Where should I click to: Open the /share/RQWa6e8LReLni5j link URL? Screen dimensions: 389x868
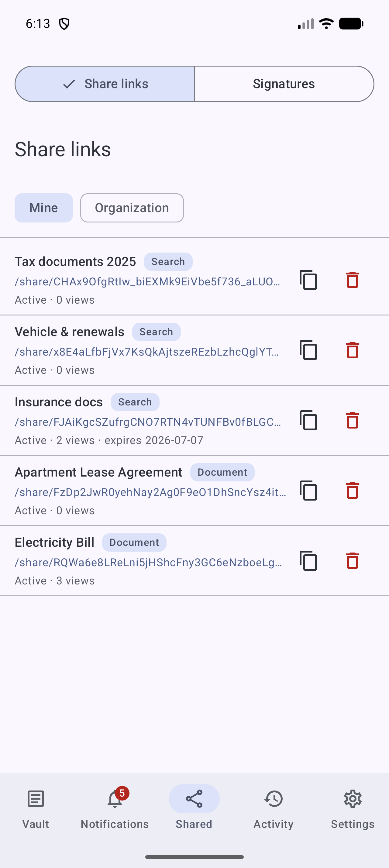click(149, 562)
